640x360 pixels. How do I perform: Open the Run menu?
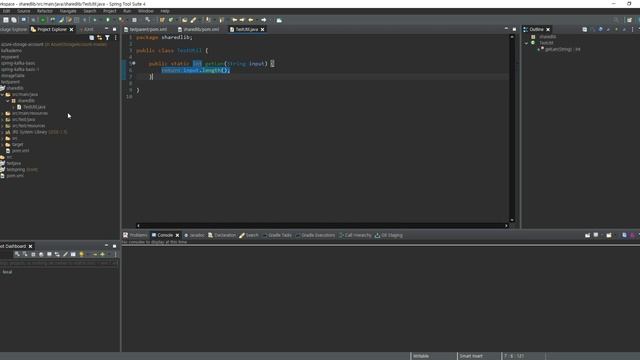[127, 11]
